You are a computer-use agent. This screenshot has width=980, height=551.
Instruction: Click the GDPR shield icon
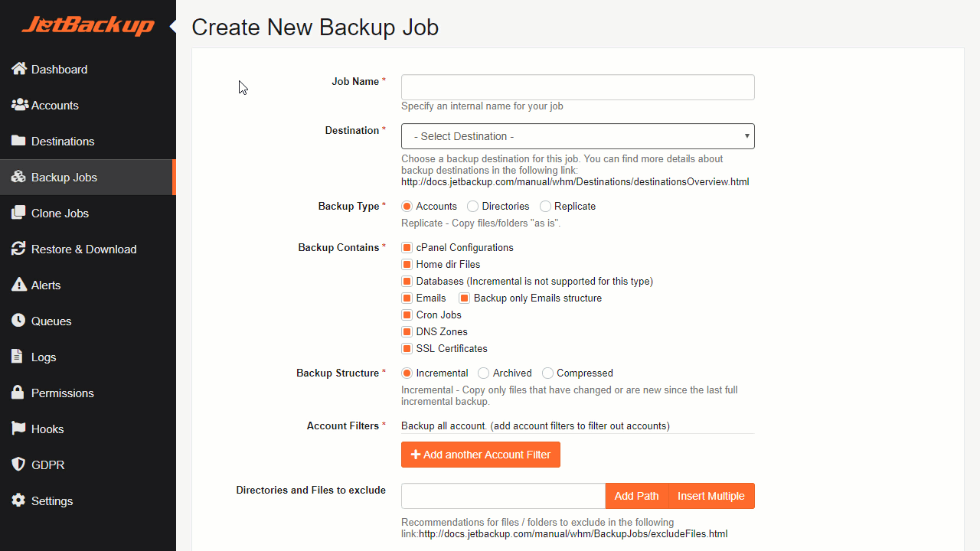click(18, 465)
